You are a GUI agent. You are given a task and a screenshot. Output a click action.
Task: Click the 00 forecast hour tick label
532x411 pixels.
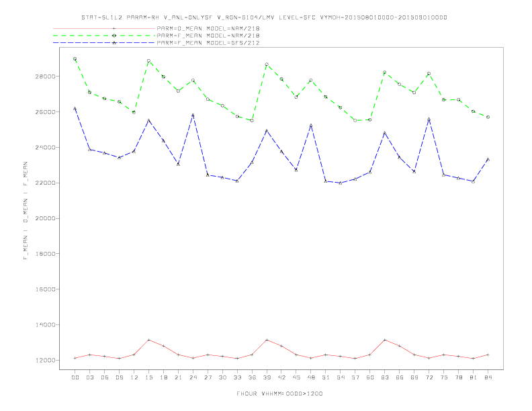(x=75, y=377)
